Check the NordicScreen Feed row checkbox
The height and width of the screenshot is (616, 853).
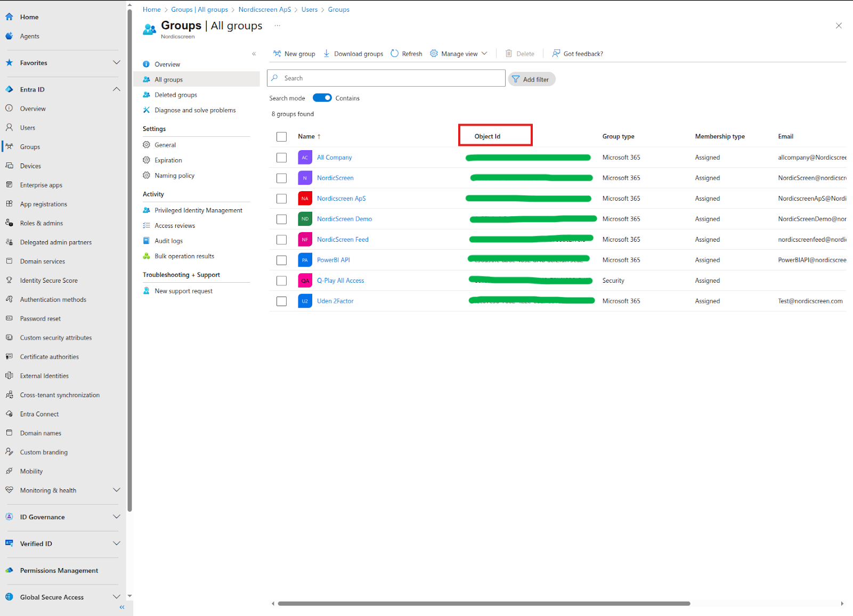coord(281,240)
